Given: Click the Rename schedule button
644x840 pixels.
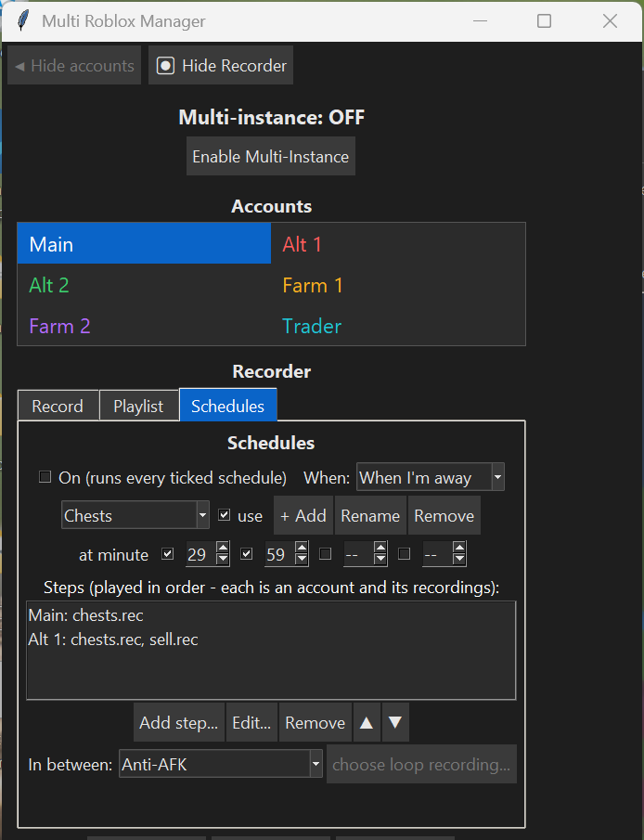Looking at the screenshot, I should [370, 515].
